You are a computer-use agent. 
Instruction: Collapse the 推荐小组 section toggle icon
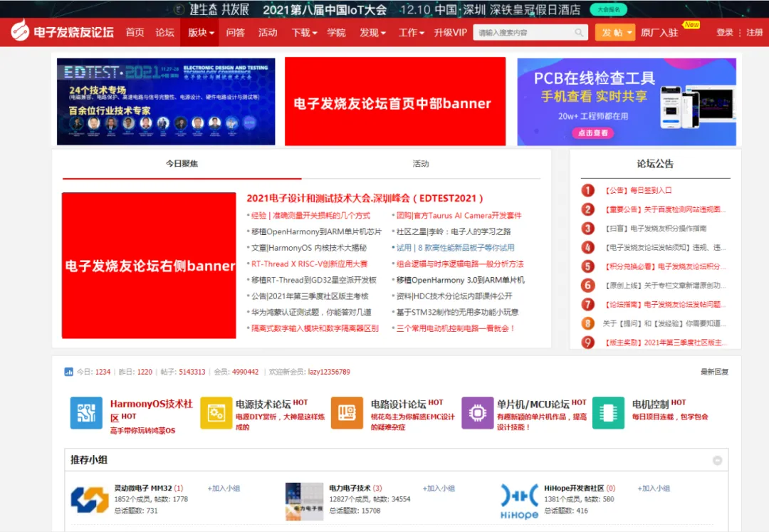[x=717, y=460]
